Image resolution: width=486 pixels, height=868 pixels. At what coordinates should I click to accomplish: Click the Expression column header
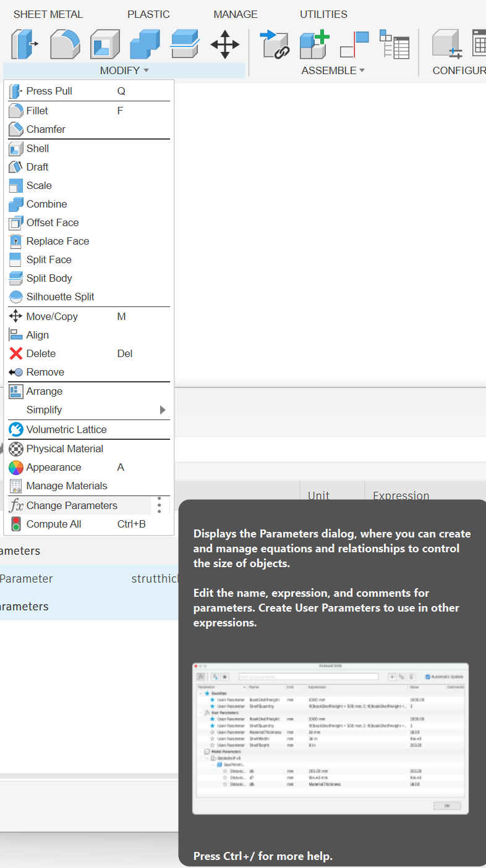coord(401,494)
